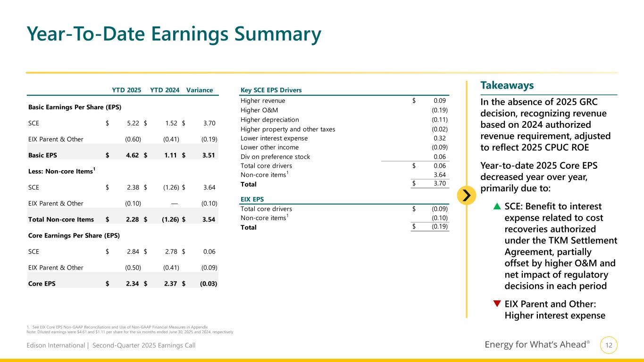Click the "Basic Earnings Per Share (EPS)" heading

coord(75,107)
